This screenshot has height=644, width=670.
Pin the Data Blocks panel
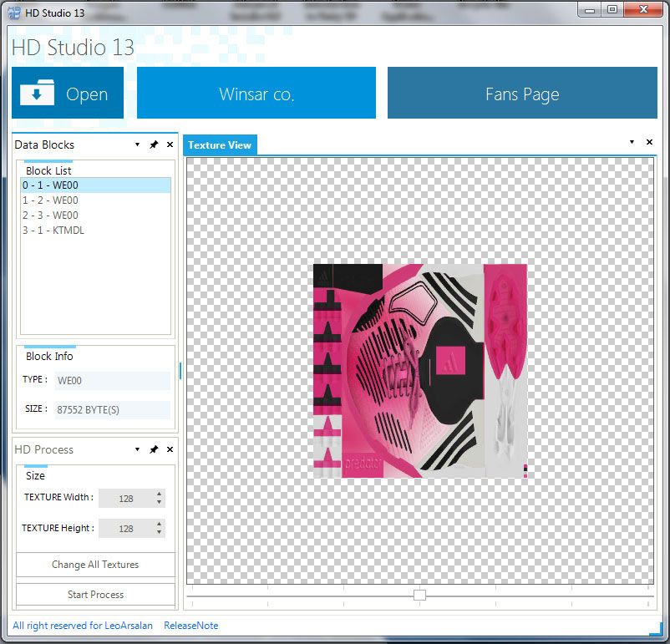[x=154, y=145]
